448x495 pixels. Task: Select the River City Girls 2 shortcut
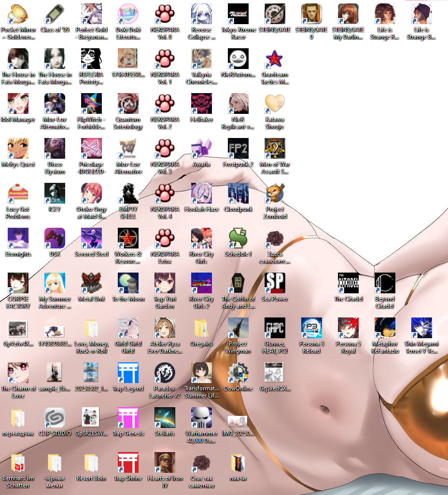coord(201,283)
